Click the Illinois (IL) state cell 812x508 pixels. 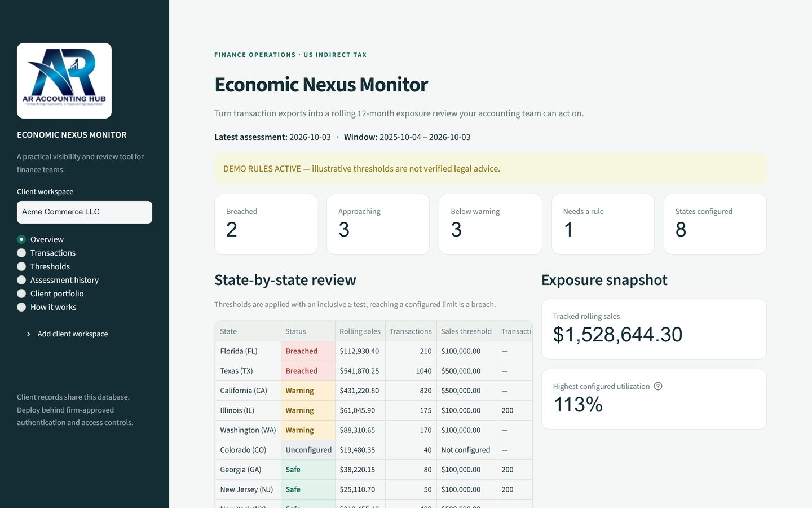click(248, 410)
